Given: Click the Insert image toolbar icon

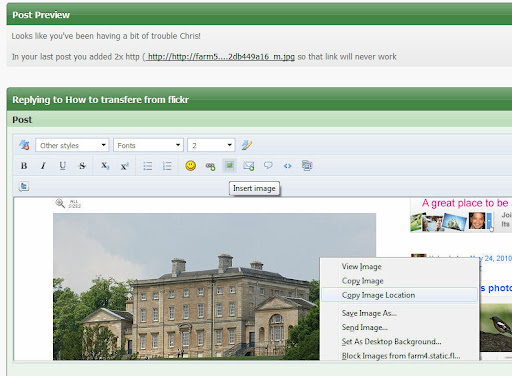Looking at the screenshot, I should click(229, 166).
